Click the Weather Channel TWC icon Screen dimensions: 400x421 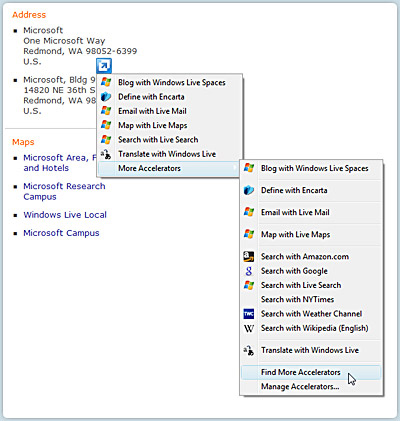pos(249,314)
